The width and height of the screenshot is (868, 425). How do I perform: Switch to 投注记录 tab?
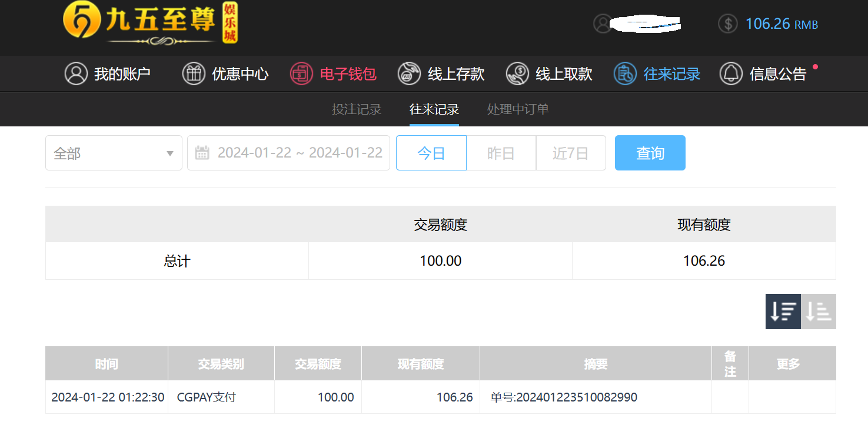[x=357, y=109]
